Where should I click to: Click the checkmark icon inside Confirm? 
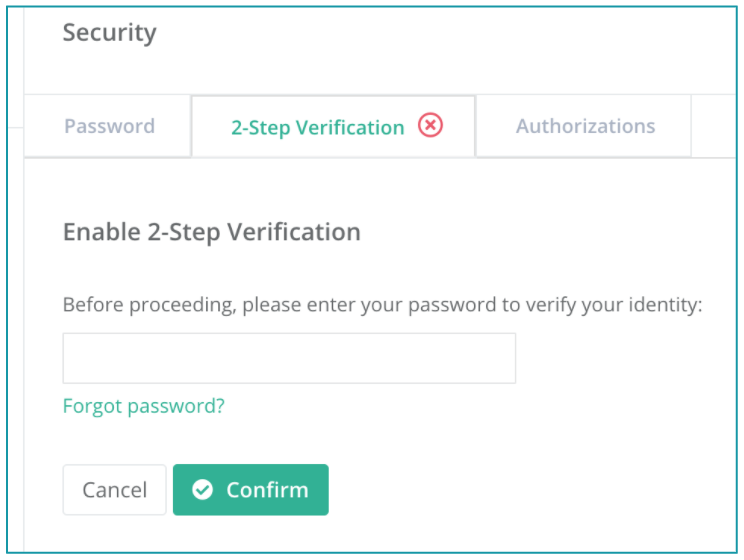203,490
